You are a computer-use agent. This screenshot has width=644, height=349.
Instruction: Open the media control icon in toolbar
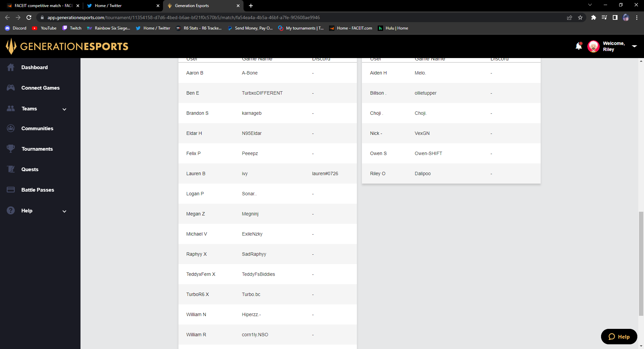(x=604, y=17)
